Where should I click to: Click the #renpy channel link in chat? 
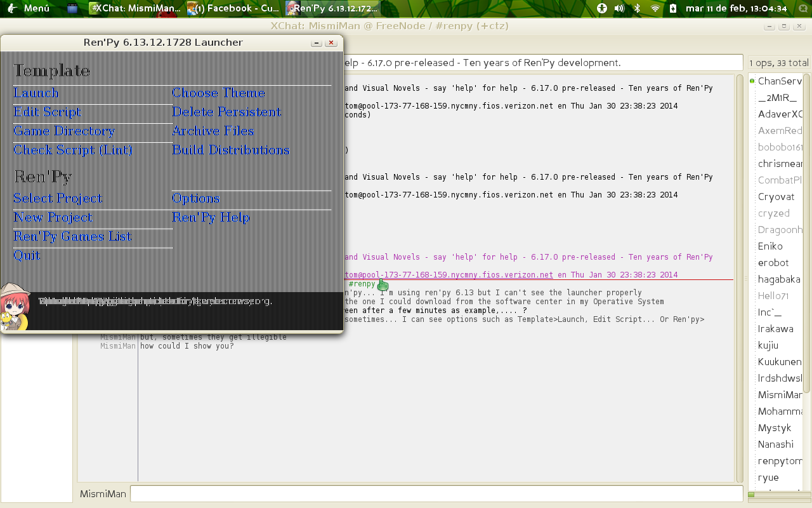point(362,284)
